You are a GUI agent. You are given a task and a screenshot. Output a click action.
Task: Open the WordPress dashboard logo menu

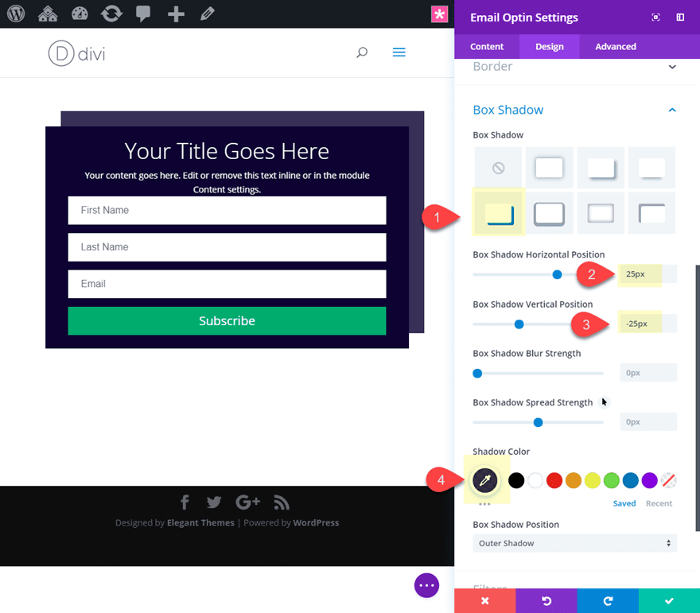tap(15, 14)
